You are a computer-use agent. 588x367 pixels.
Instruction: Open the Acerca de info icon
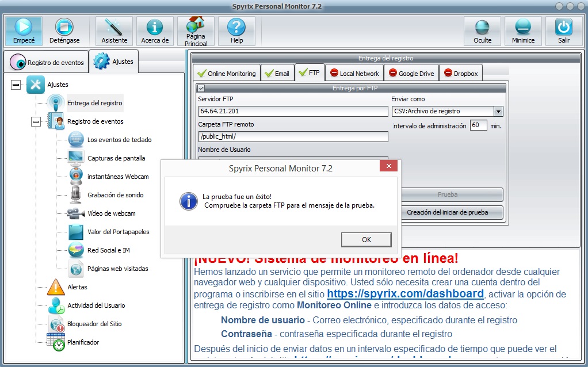pyautogui.click(x=155, y=27)
